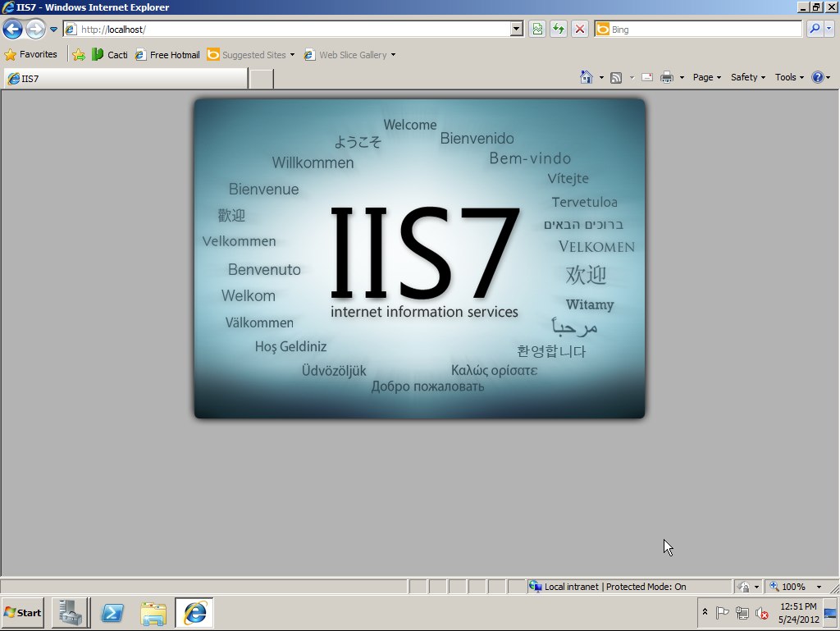Image resolution: width=840 pixels, height=631 pixels.
Task: Open the Page menu
Action: [706, 77]
